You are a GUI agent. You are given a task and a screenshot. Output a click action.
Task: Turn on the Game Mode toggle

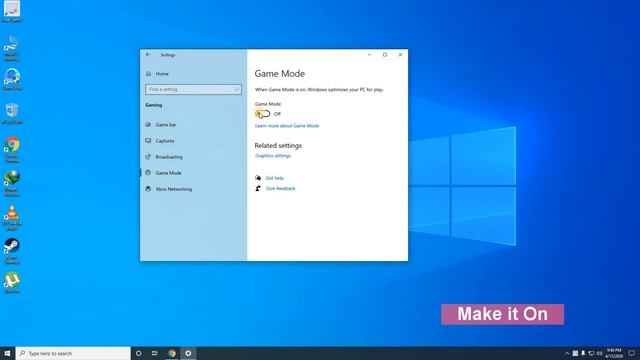pos(262,114)
